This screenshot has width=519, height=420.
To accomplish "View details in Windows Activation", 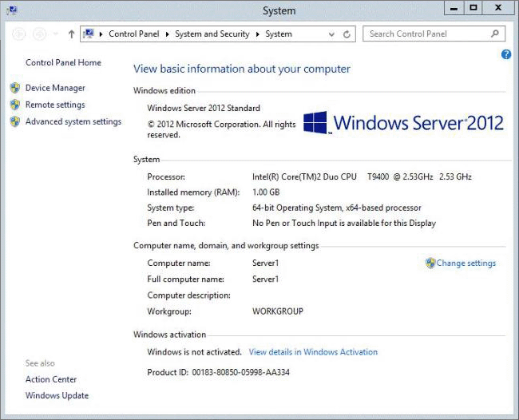I will (313, 351).
